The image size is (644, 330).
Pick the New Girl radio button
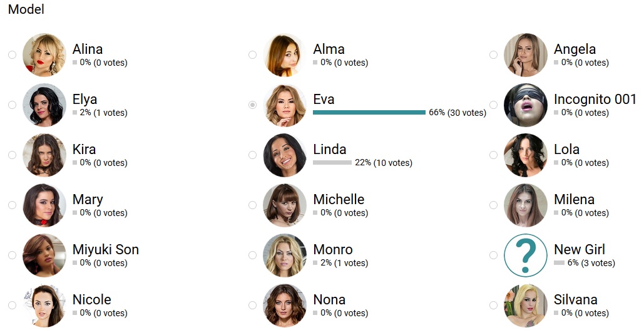[493, 255]
